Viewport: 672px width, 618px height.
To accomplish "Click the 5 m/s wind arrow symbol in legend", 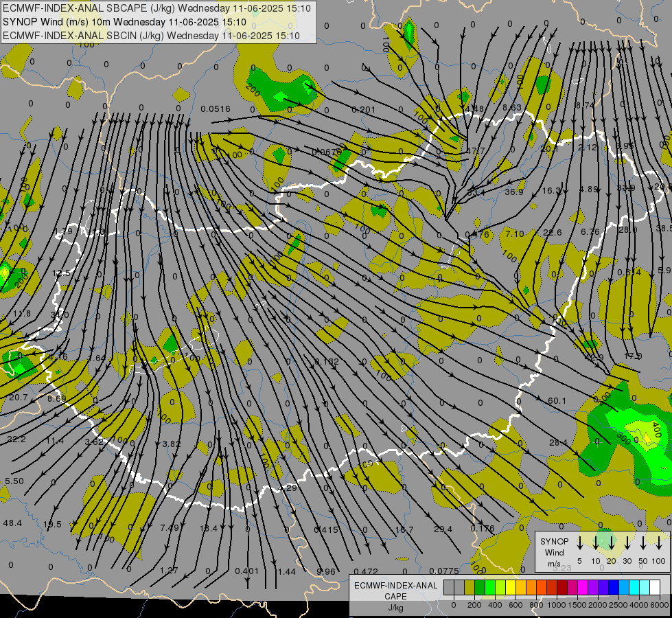I will (x=579, y=543).
